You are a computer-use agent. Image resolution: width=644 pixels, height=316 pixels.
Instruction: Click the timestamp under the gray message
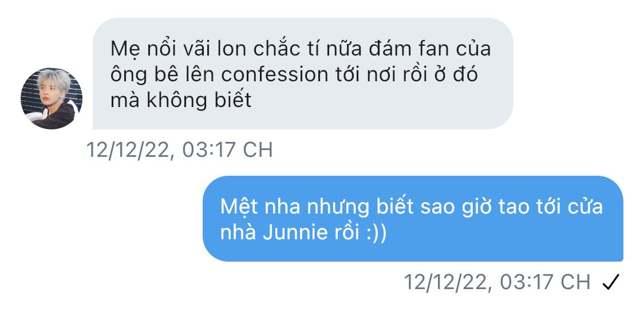[x=180, y=150]
